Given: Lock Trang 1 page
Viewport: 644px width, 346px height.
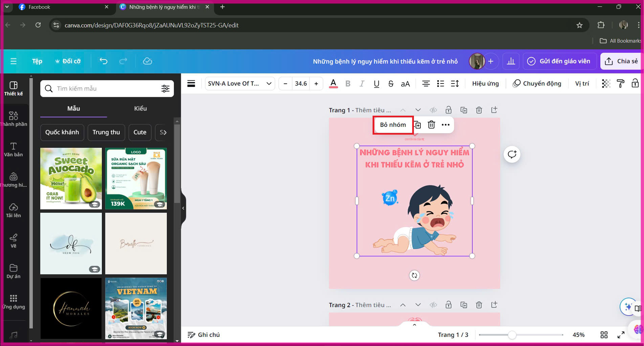Looking at the screenshot, I should pos(448,110).
